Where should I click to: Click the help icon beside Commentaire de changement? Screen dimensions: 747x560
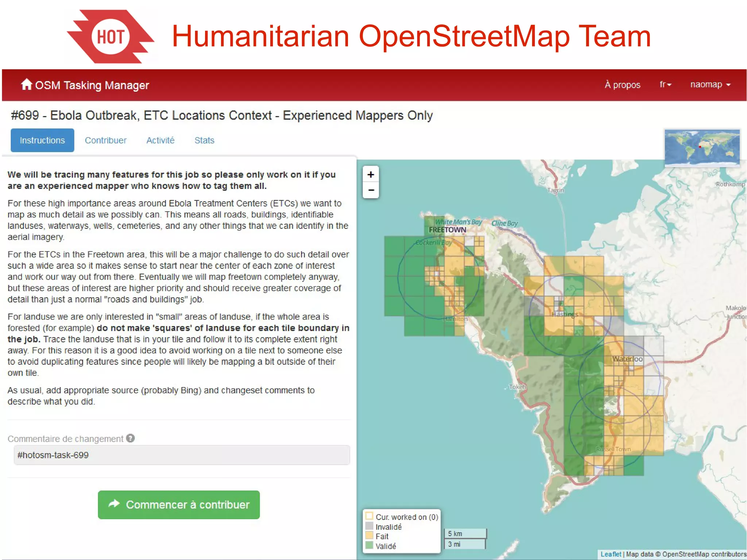(x=130, y=438)
